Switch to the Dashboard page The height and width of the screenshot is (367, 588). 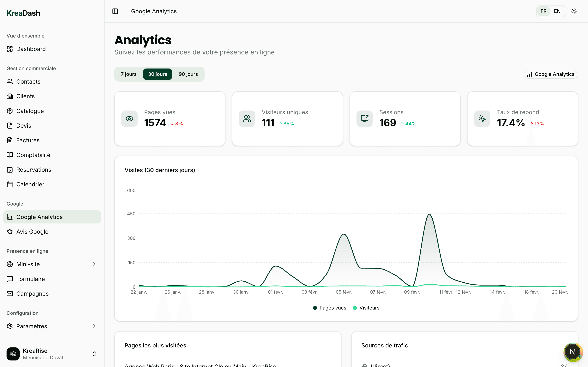(x=31, y=49)
